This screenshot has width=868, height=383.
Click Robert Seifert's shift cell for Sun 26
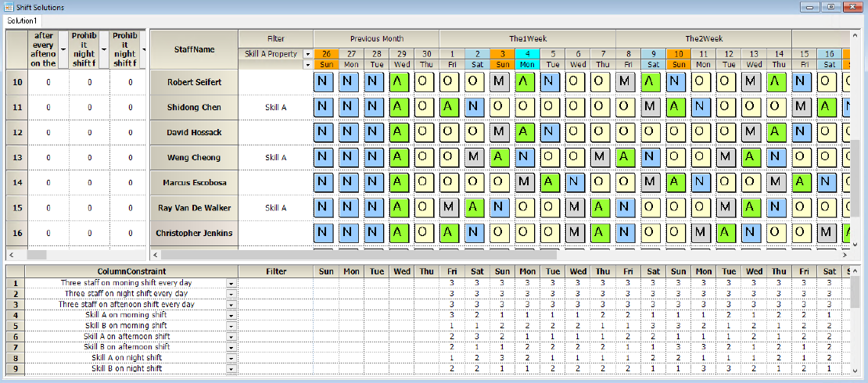(323, 82)
